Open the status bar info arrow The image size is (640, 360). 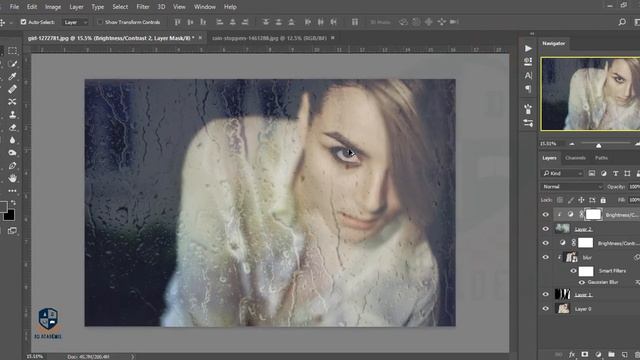[133, 357]
